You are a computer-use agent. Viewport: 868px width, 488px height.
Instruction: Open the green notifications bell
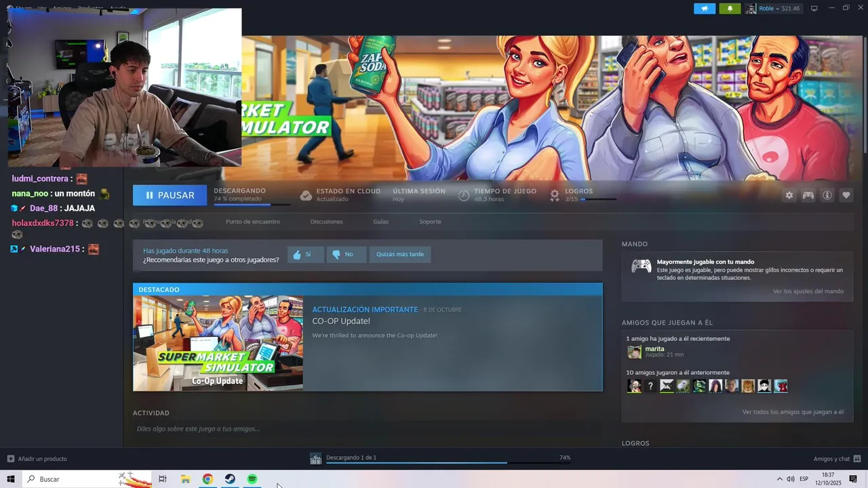730,8
